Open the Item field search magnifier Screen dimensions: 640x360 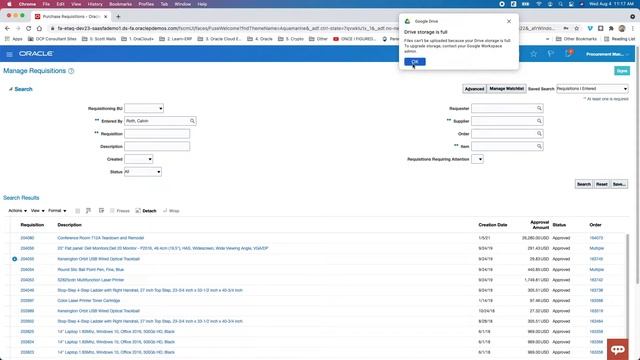[539, 146]
